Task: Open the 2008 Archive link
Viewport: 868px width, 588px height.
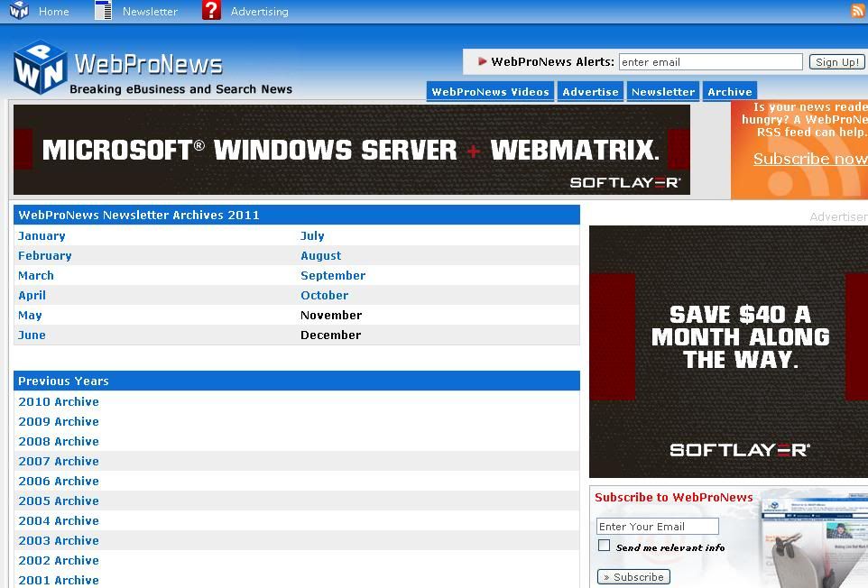Action: tap(59, 441)
